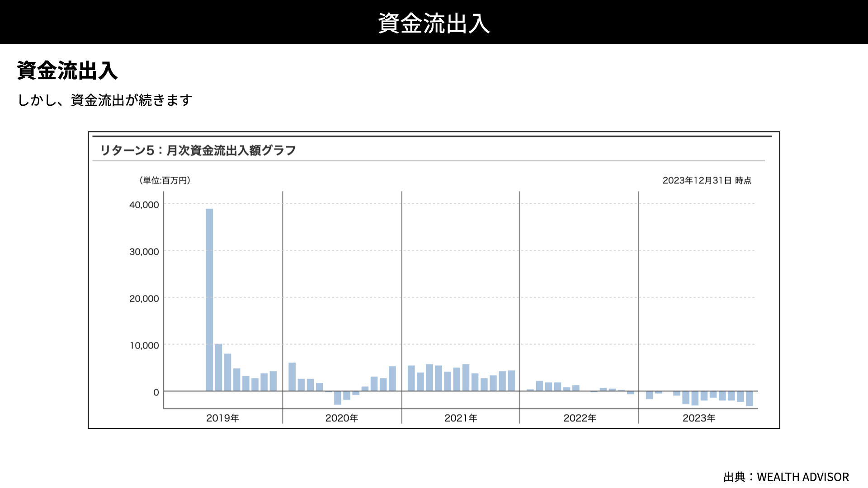Image resolution: width=868 pixels, height=488 pixels.
Task: Click the bold heading 資金流出入 below the header
Action: [x=67, y=71]
